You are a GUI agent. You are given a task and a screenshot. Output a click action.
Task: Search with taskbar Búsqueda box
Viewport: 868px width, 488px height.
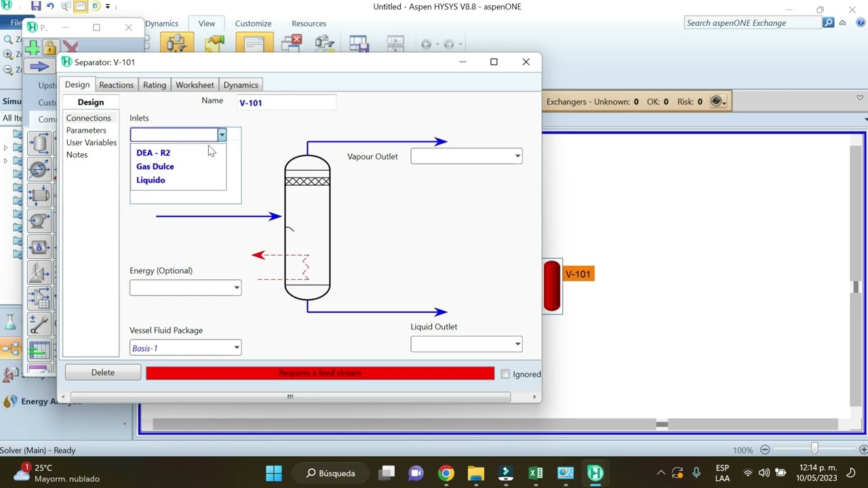pyautogui.click(x=332, y=473)
